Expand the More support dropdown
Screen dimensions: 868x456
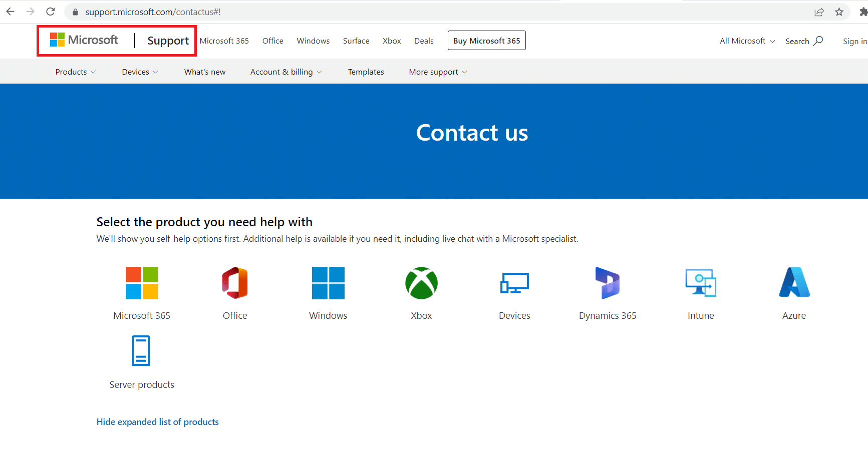[438, 72]
